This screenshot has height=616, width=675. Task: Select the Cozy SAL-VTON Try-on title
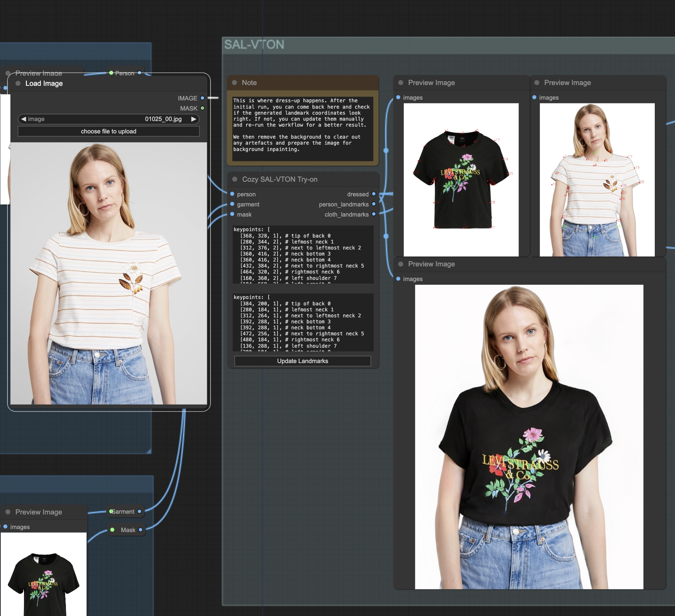click(x=280, y=179)
